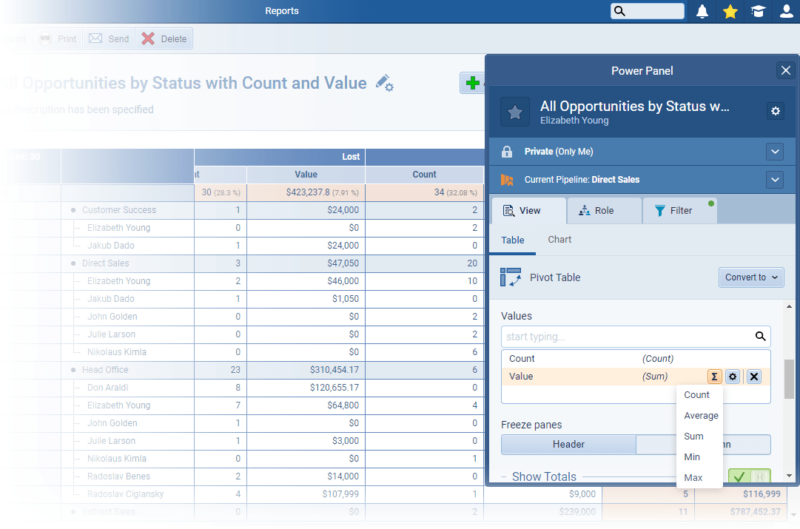Click the $423,237.8 total cell
Viewport: 800px width, 529px height.
click(306, 192)
